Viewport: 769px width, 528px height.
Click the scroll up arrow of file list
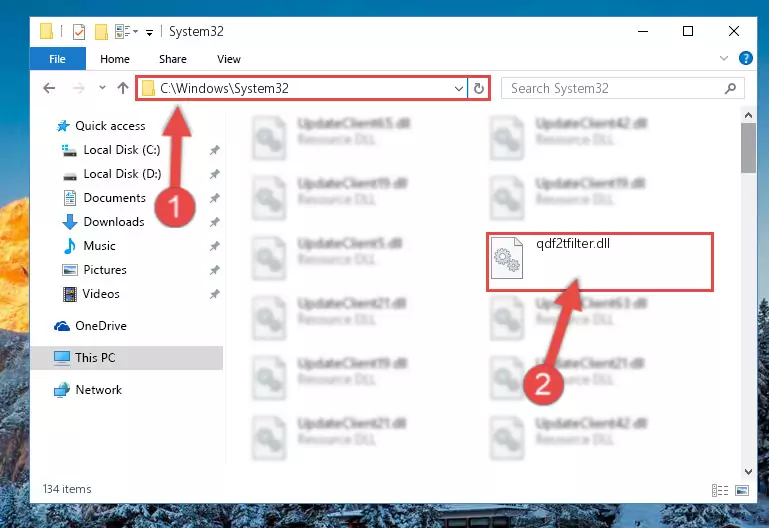pos(748,115)
